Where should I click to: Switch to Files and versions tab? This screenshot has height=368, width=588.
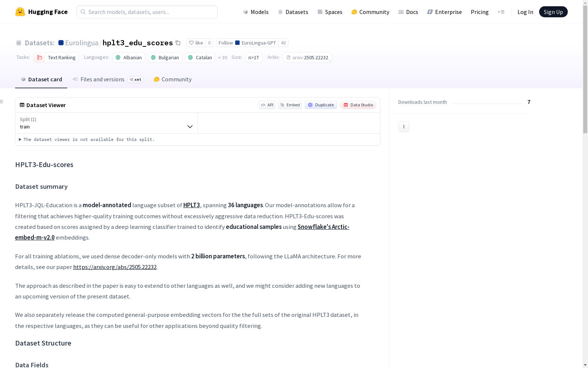point(108,79)
